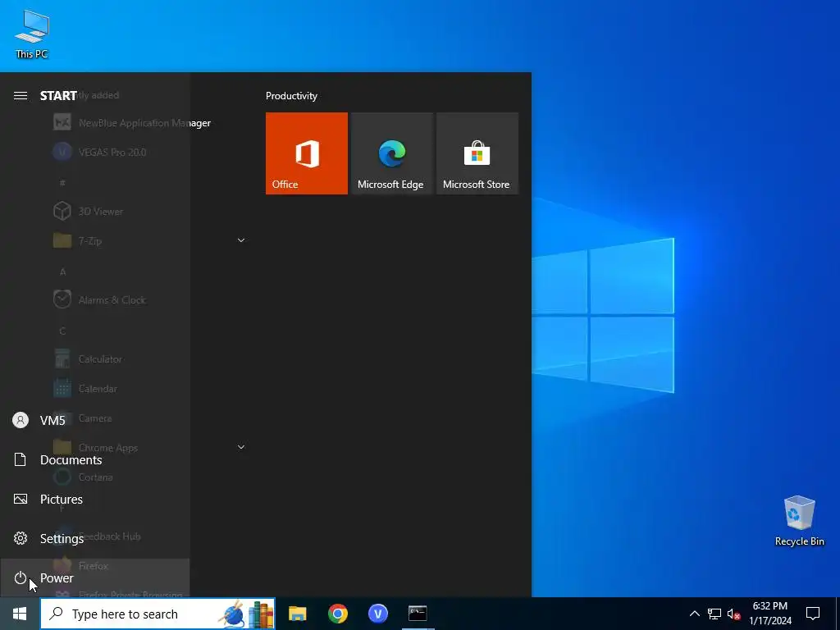The image size is (840, 630).
Task: Click the search highlights illustration in search box
Action: pos(246,614)
